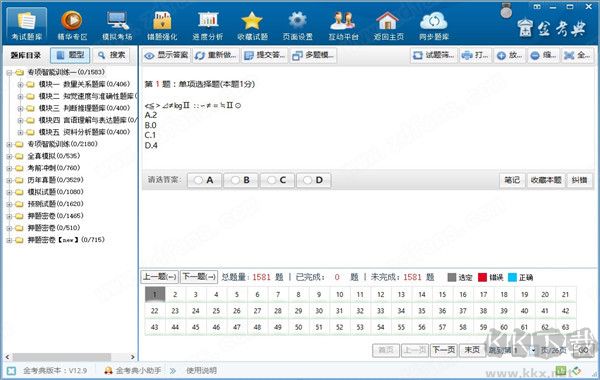The image size is (600, 380).
Task: Click status bar icon left of 金考典版本
Action: 11,370
